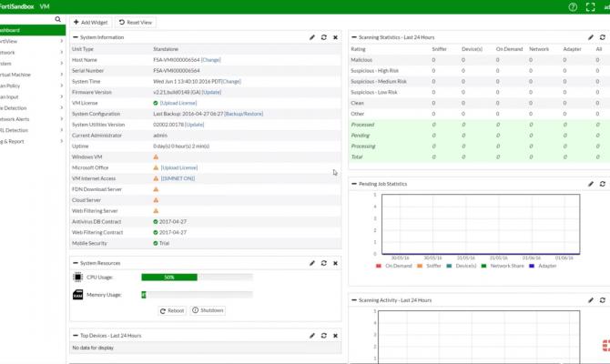Image resolution: width=610 pixels, height=364 pixels.
Task: Open the System sidebar item
Action: pos(33,64)
